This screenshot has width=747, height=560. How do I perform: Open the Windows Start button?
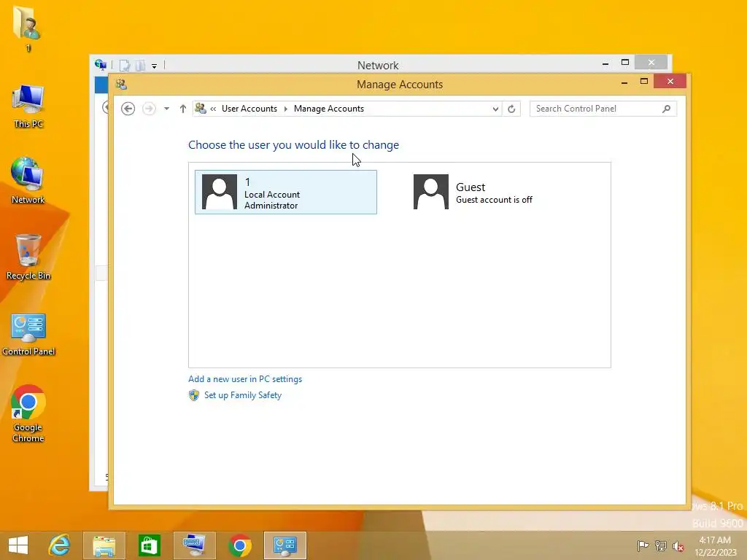[18, 545]
